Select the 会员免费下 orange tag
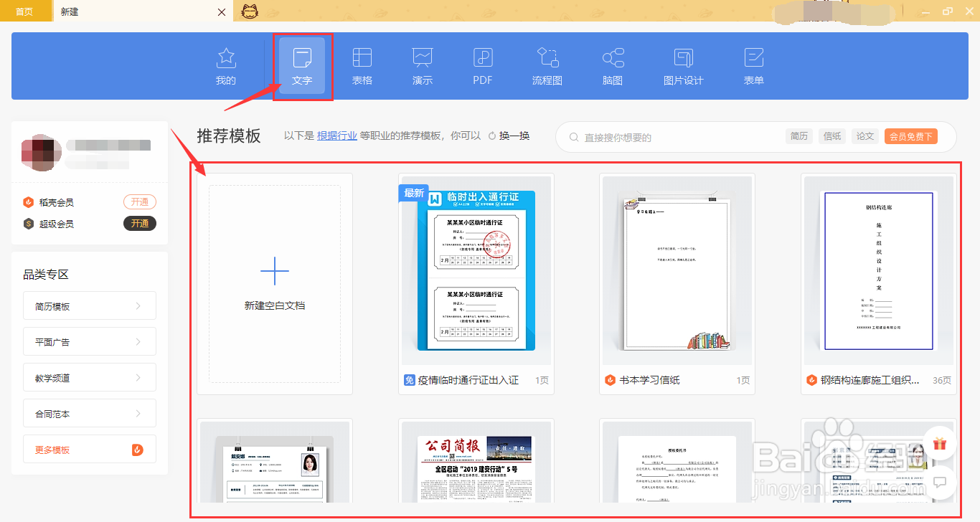Viewport: 980px width, 522px height. 910,136
